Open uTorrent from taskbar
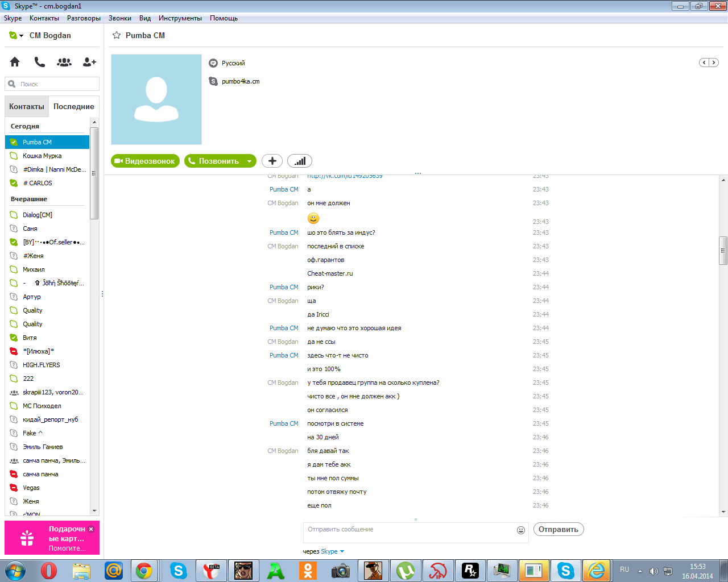 point(406,570)
